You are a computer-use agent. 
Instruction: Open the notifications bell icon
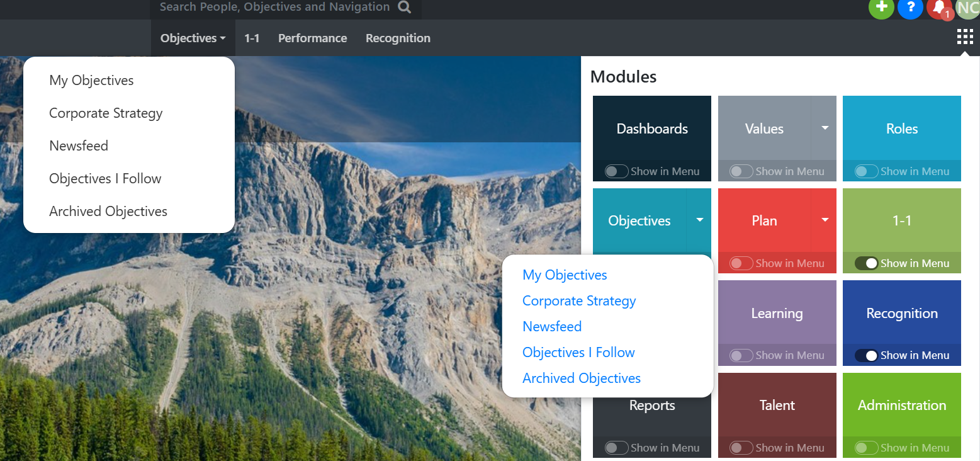point(939,7)
